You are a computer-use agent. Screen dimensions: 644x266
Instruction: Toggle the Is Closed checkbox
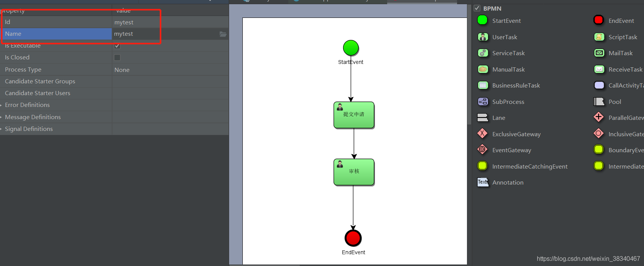(117, 57)
